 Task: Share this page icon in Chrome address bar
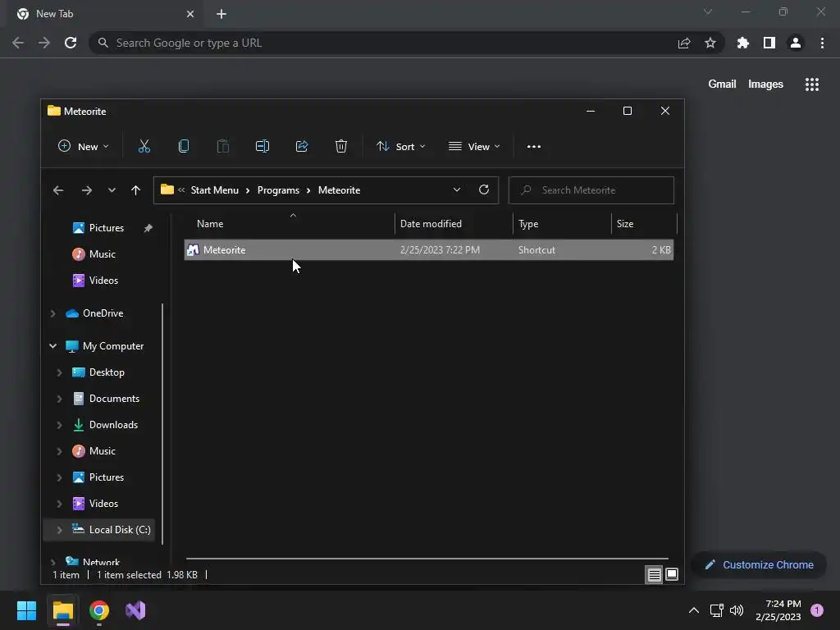pyautogui.click(x=684, y=43)
